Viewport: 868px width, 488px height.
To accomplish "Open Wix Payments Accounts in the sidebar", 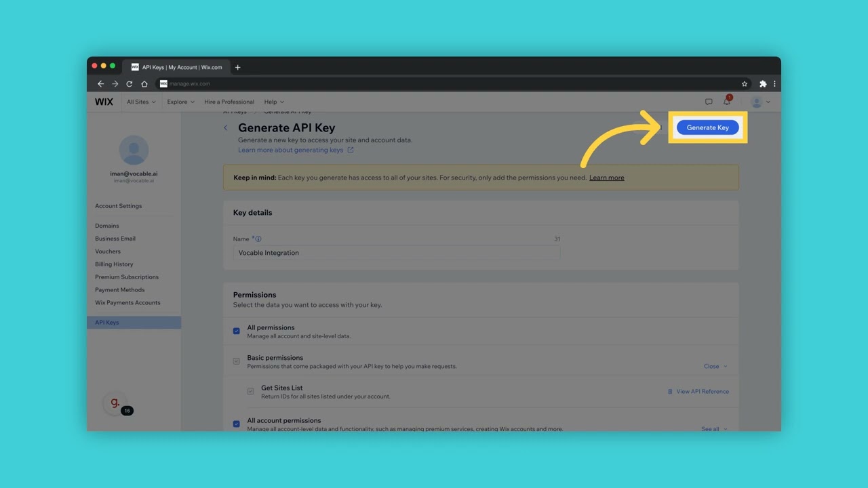I will (x=127, y=303).
